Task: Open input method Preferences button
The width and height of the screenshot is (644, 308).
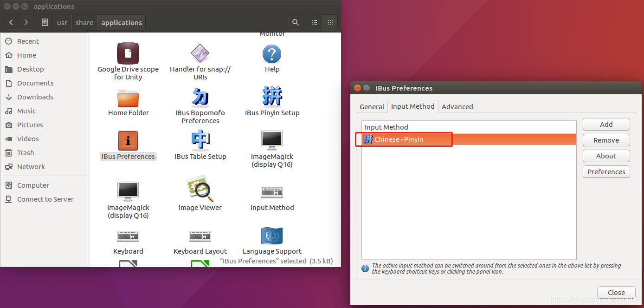Action: tap(606, 172)
